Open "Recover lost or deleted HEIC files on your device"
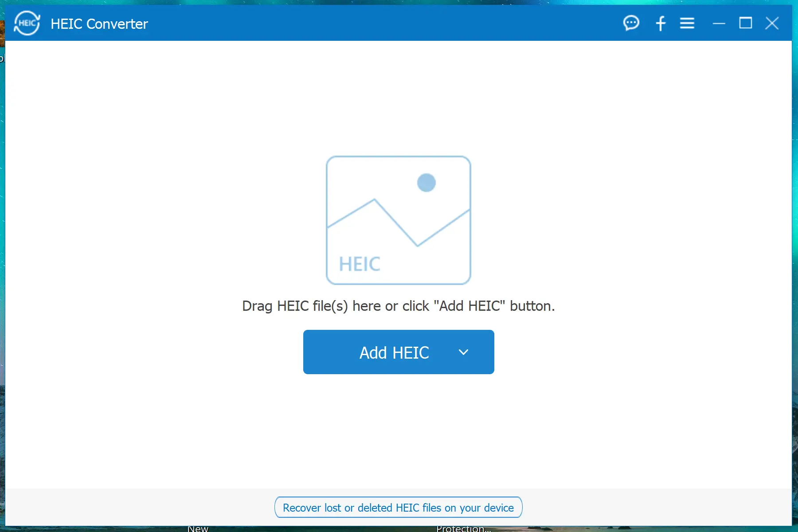798x532 pixels. (398, 507)
